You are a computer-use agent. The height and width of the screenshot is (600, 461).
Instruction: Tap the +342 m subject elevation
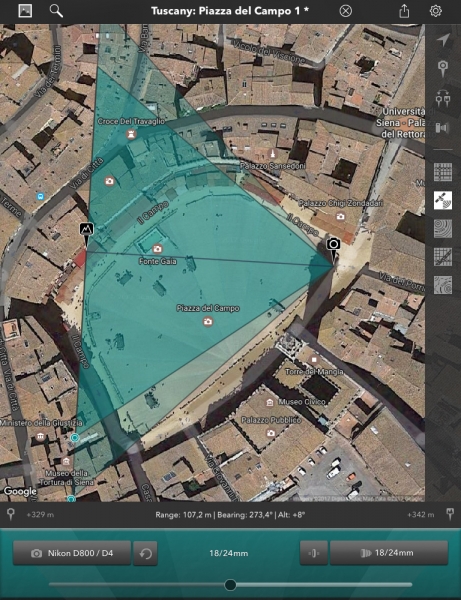tap(420, 515)
